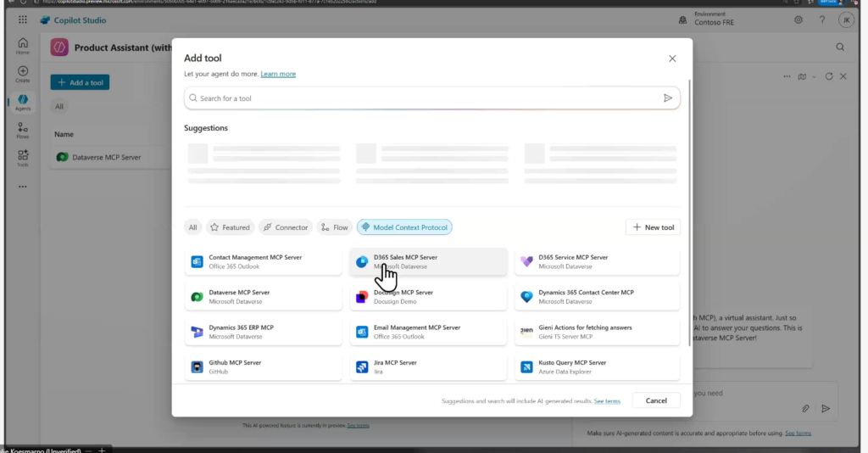Open Tools in the left sidebar
Screen dimensions: 868x453
click(x=23, y=159)
